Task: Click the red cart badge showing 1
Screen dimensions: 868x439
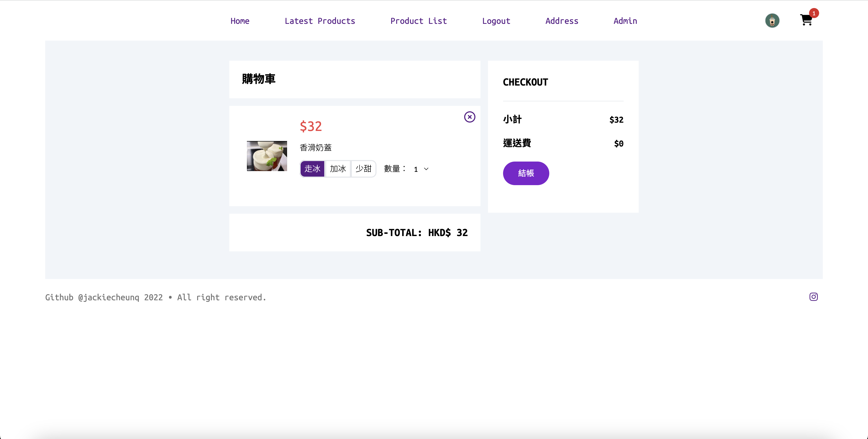Action: 813,13
